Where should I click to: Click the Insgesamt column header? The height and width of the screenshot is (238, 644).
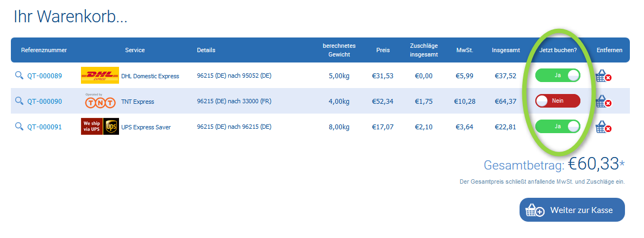point(506,50)
